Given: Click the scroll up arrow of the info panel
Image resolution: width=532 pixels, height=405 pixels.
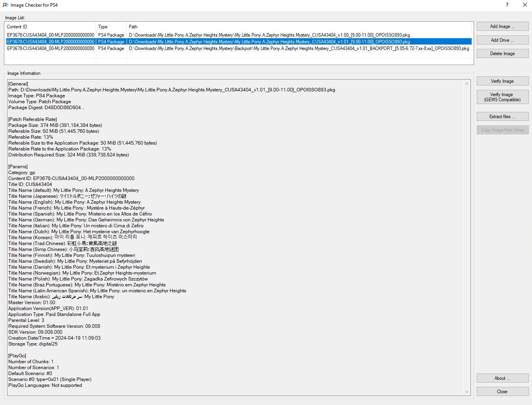Looking at the screenshot, I should coord(467,84).
